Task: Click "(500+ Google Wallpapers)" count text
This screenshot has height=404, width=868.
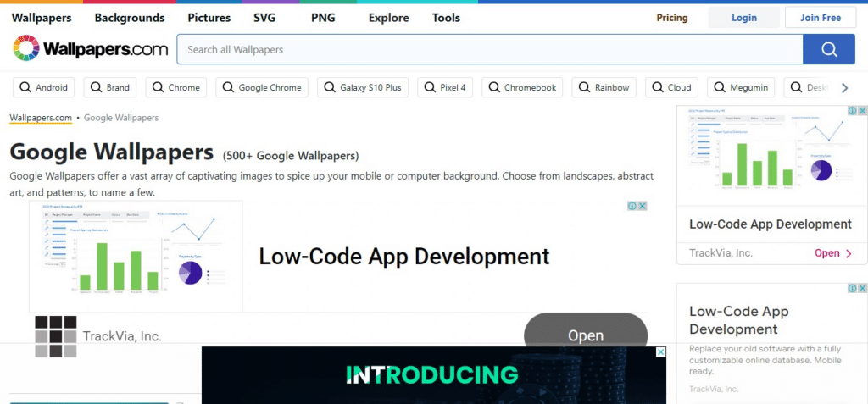Action: click(x=291, y=156)
